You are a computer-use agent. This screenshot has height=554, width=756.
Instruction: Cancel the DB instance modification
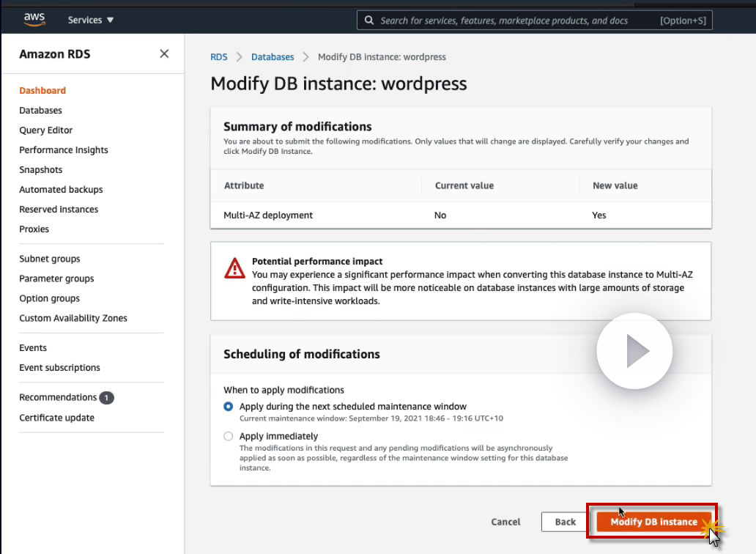(505, 522)
